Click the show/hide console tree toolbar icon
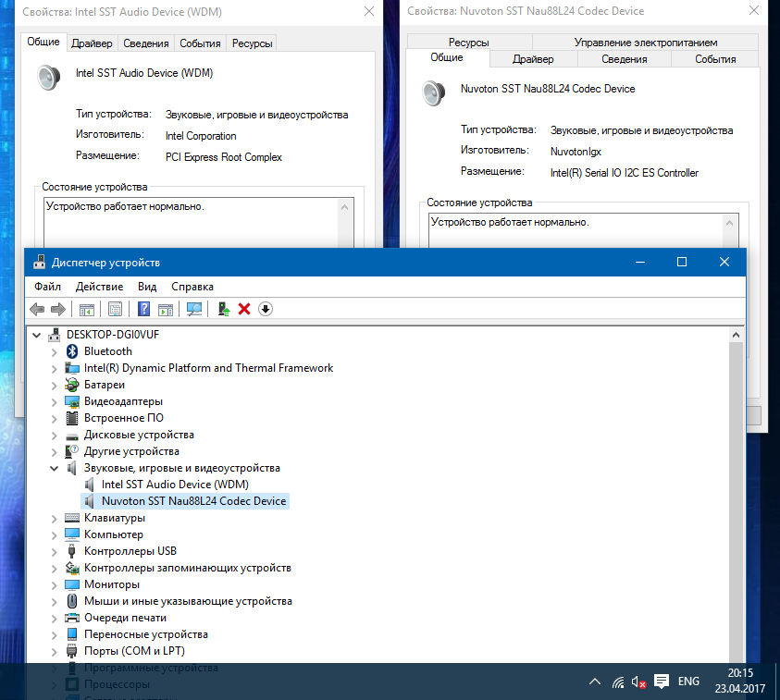The width and height of the screenshot is (780, 700). [x=87, y=309]
